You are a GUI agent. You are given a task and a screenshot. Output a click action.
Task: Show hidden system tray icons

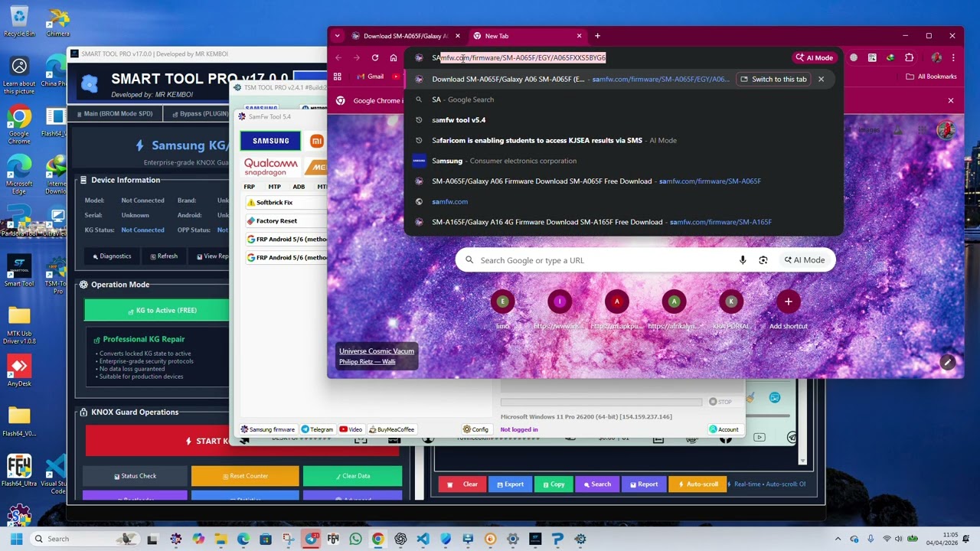click(x=839, y=539)
